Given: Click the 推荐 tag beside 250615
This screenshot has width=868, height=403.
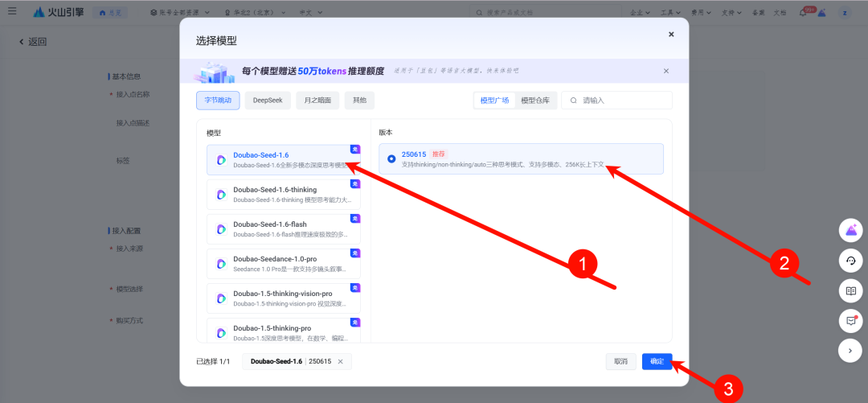Looking at the screenshot, I should point(439,154).
